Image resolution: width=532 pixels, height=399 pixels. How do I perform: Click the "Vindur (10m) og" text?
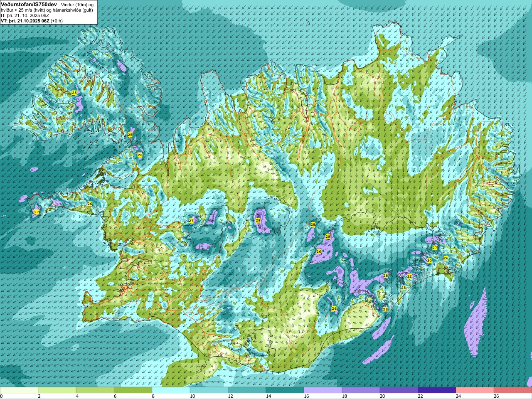tap(78, 4)
